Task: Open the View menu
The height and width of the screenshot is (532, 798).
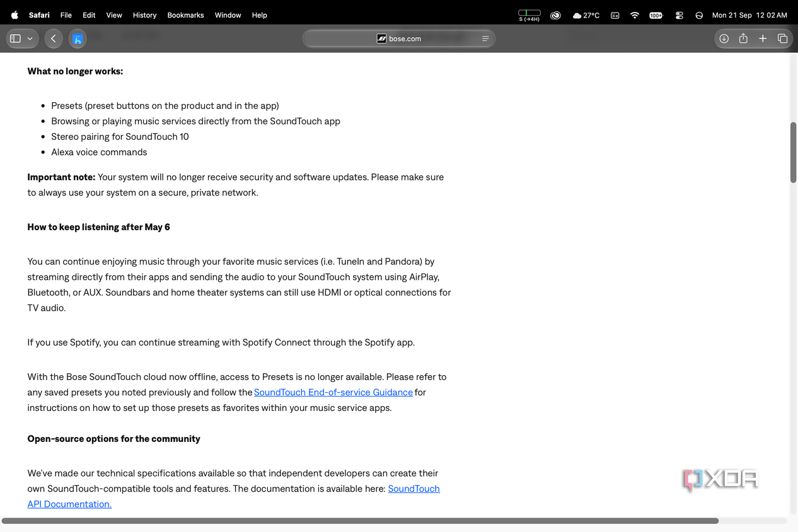Action: tap(114, 15)
